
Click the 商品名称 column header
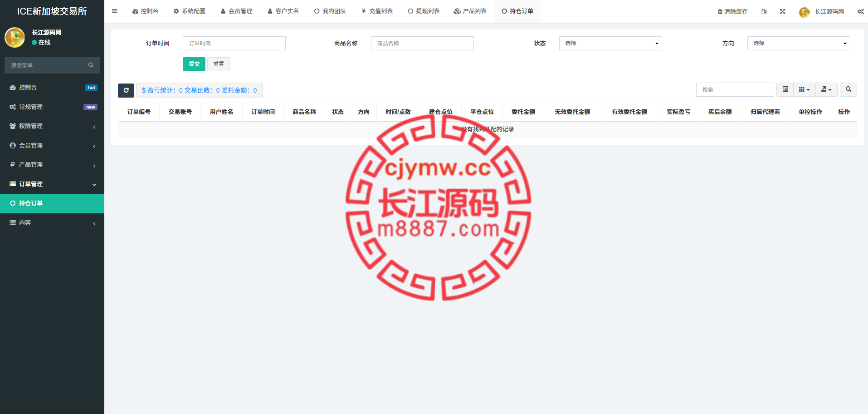304,112
